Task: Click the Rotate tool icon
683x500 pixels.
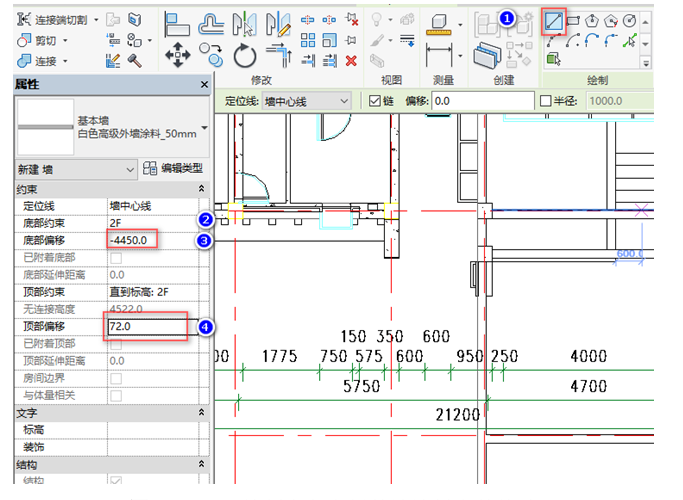Action: tap(243, 54)
